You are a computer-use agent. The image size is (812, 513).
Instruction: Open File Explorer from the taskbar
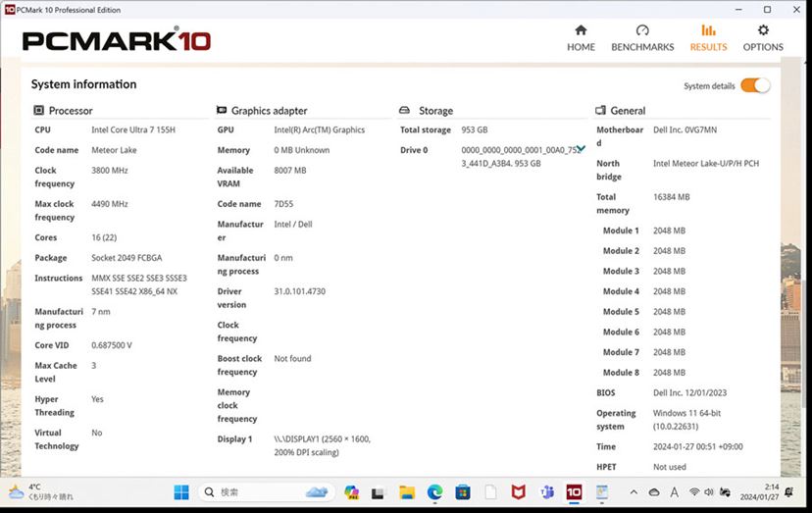(x=407, y=492)
